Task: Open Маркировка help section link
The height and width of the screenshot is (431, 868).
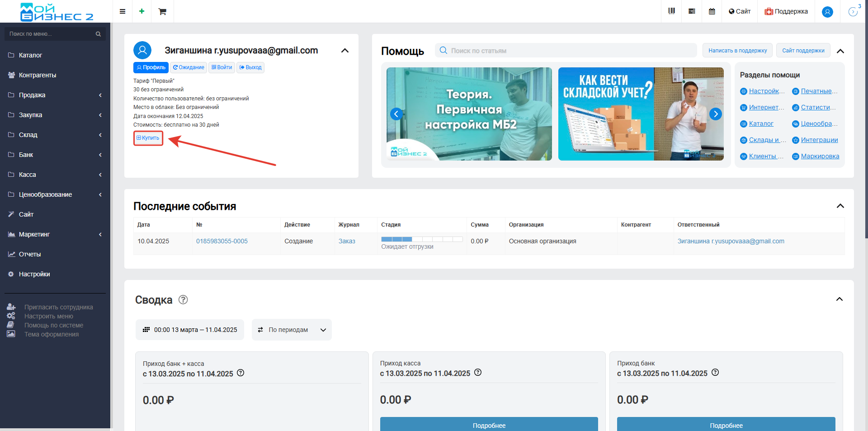Action: 820,156
